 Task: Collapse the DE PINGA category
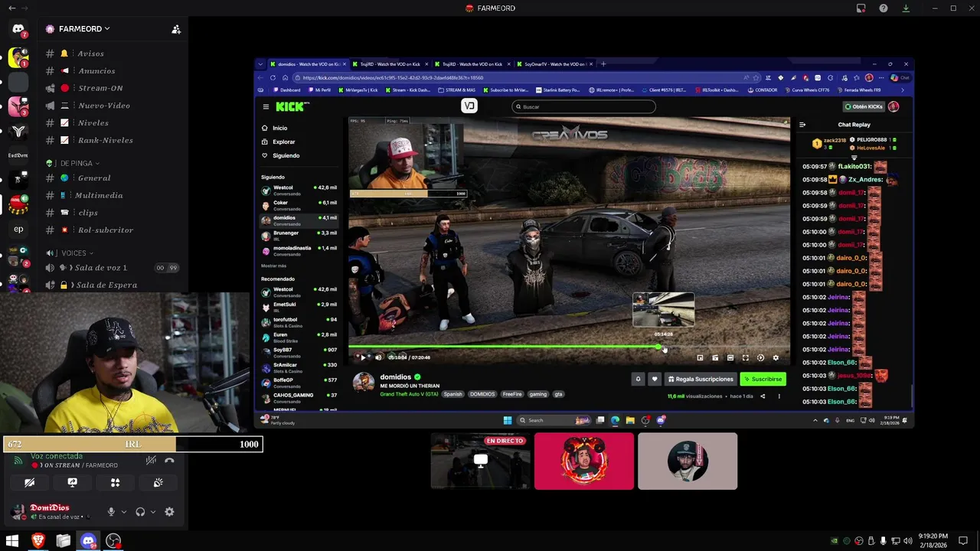point(73,163)
